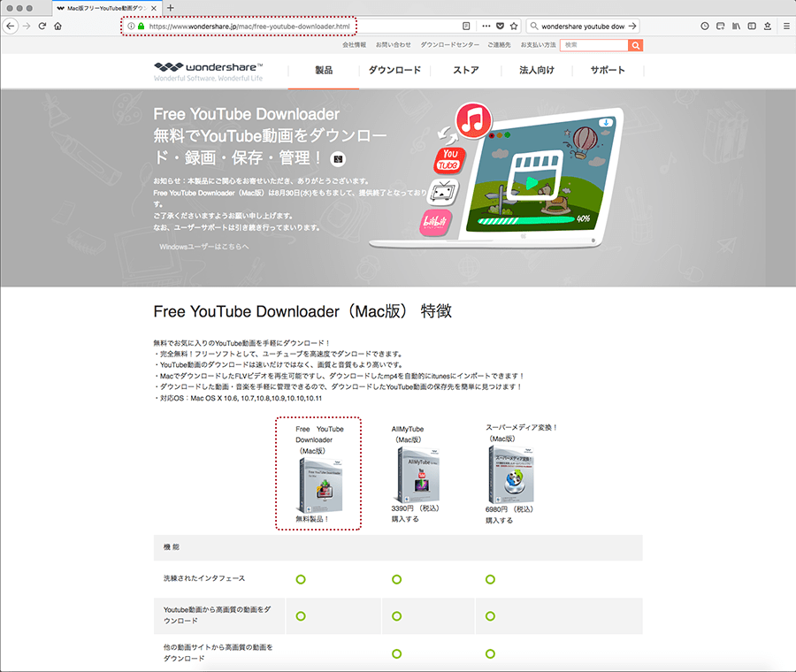
Task: Click AllMyTube（Mac版） product title
Action: [x=408, y=434]
